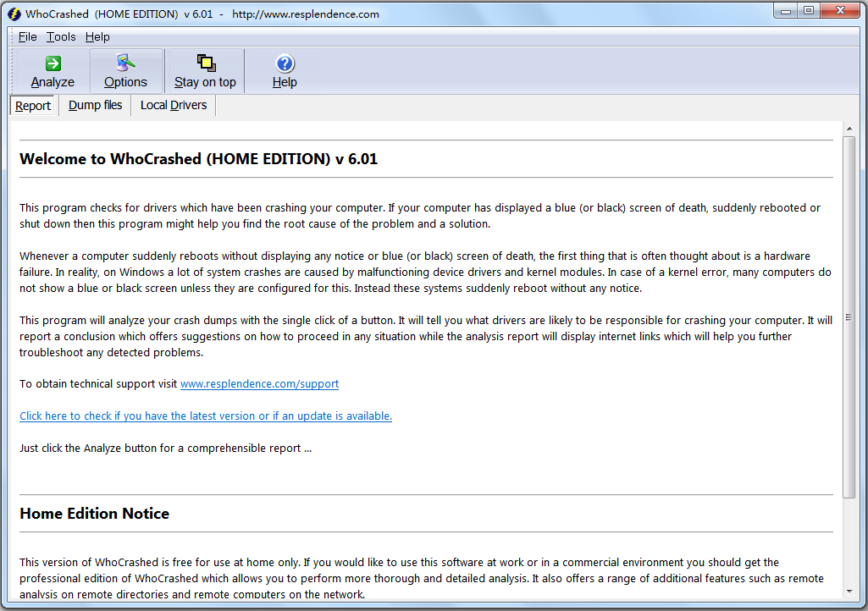The height and width of the screenshot is (611, 868).
Task: Click the blue Help question mark icon
Action: [x=285, y=63]
